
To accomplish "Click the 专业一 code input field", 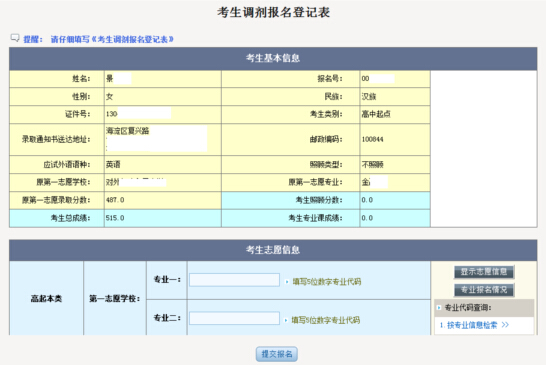I will click(234, 280).
